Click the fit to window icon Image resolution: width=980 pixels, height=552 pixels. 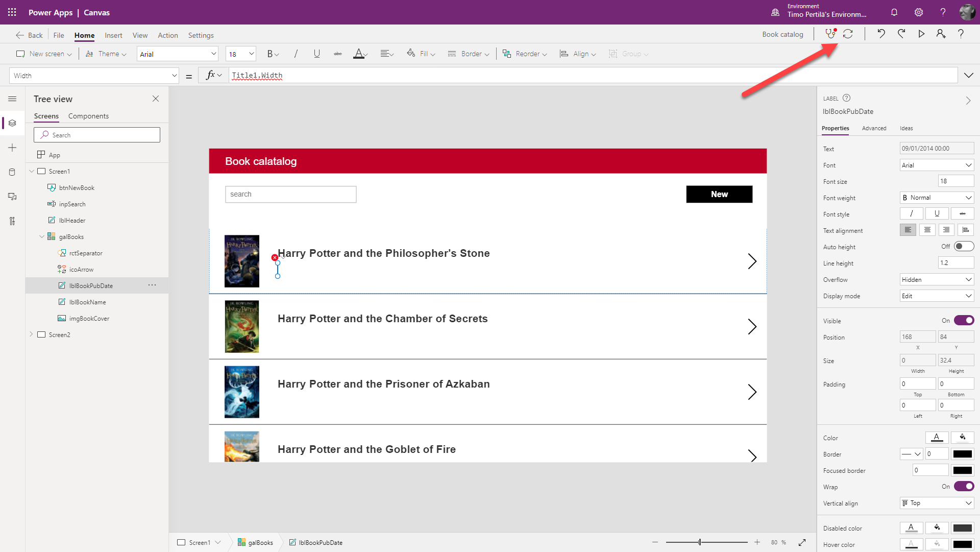(x=802, y=542)
